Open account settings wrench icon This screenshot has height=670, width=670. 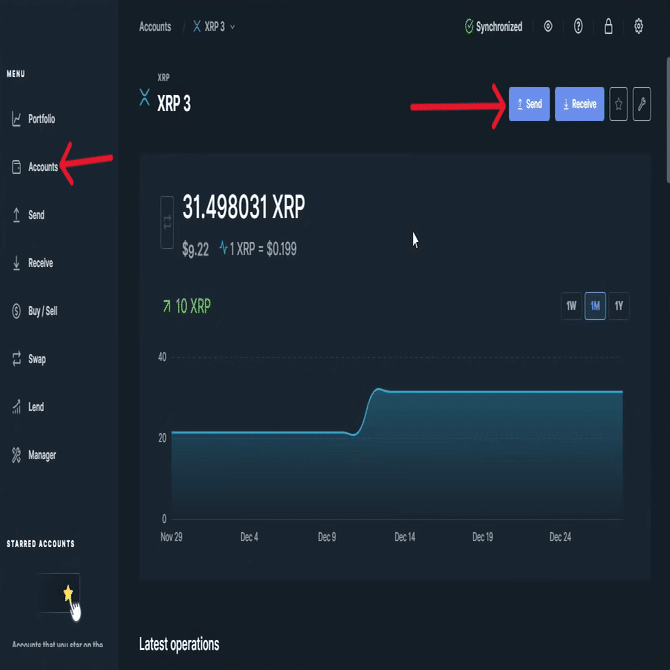(x=641, y=104)
